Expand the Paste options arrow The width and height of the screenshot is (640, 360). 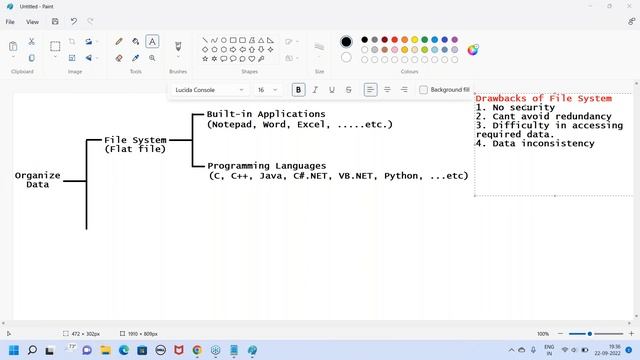tap(13, 57)
